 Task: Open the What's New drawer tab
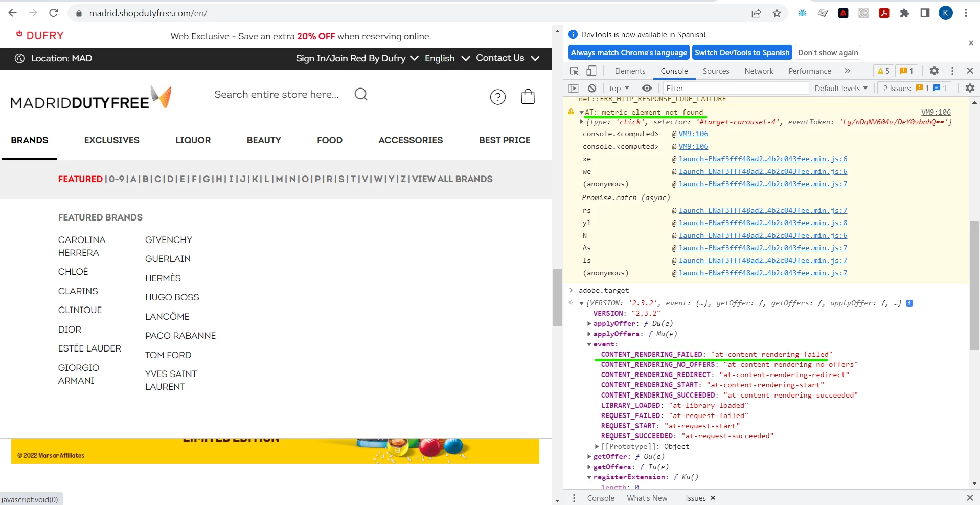(647, 498)
